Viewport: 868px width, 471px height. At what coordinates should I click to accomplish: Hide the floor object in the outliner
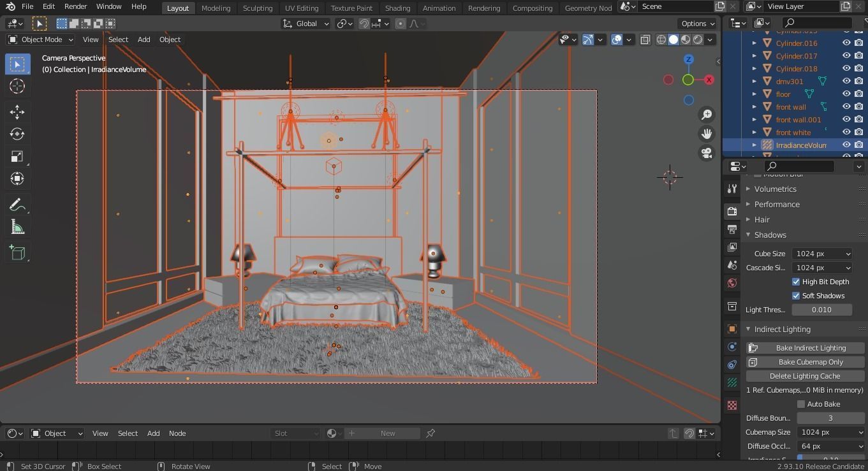coord(846,94)
